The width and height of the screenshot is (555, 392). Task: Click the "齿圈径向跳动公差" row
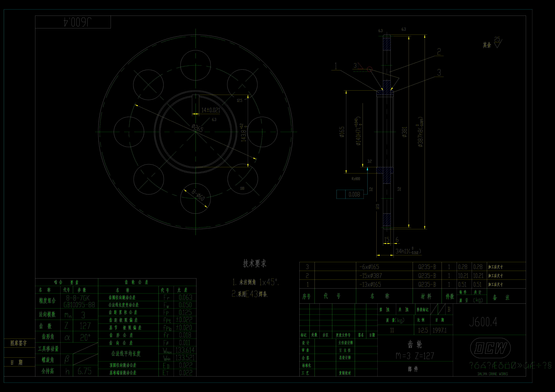click(x=122, y=298)
